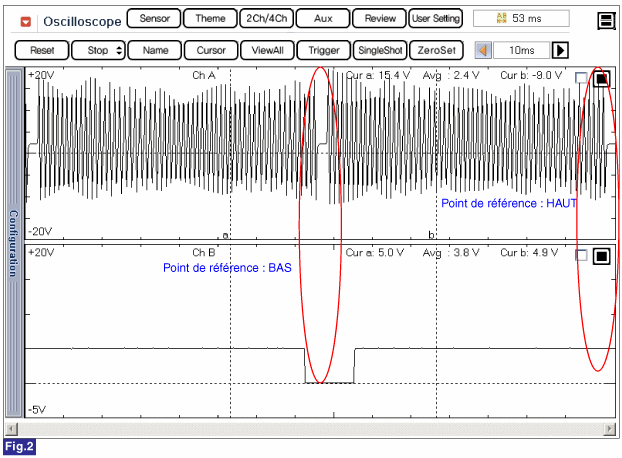Click the 10ms time base field

[521, 50]
